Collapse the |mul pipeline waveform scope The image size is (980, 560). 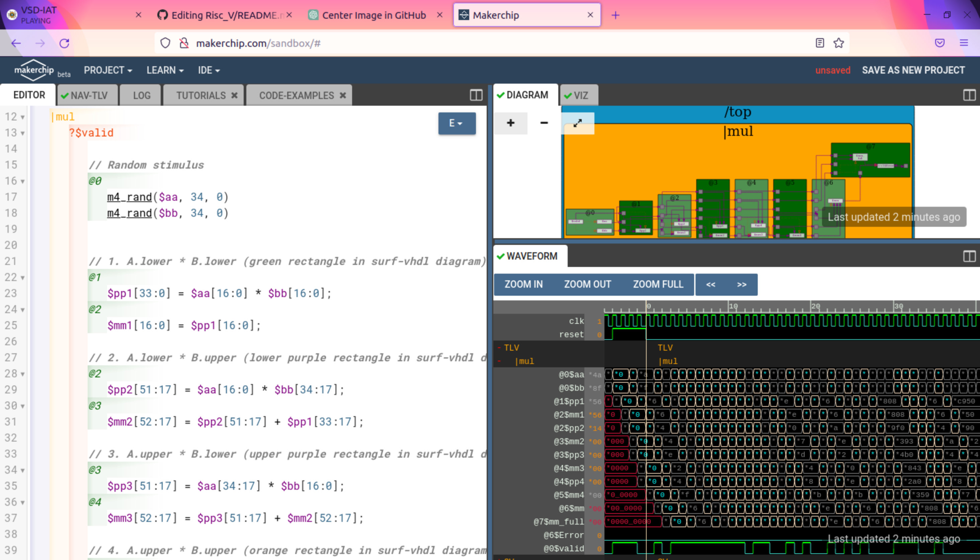[499, 361]
